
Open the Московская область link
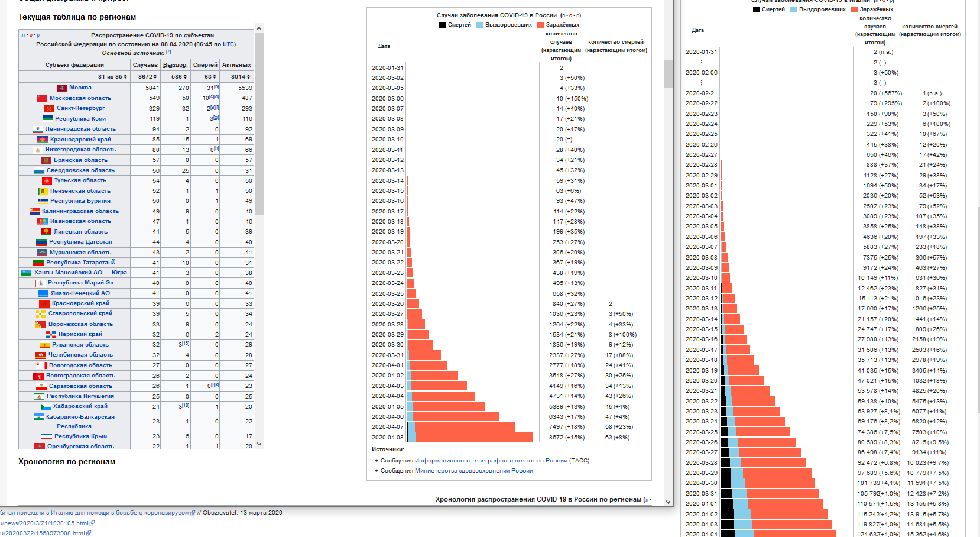[x=80, y=98]
